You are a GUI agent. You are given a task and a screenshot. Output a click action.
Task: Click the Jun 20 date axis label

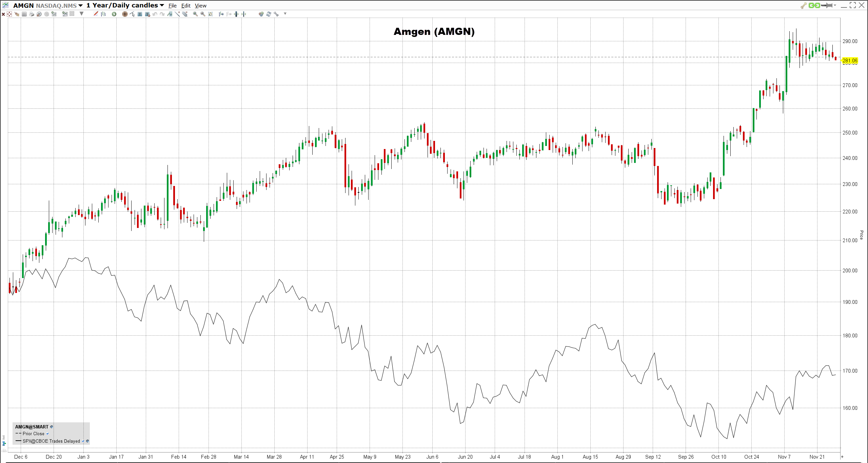(465, 457)
